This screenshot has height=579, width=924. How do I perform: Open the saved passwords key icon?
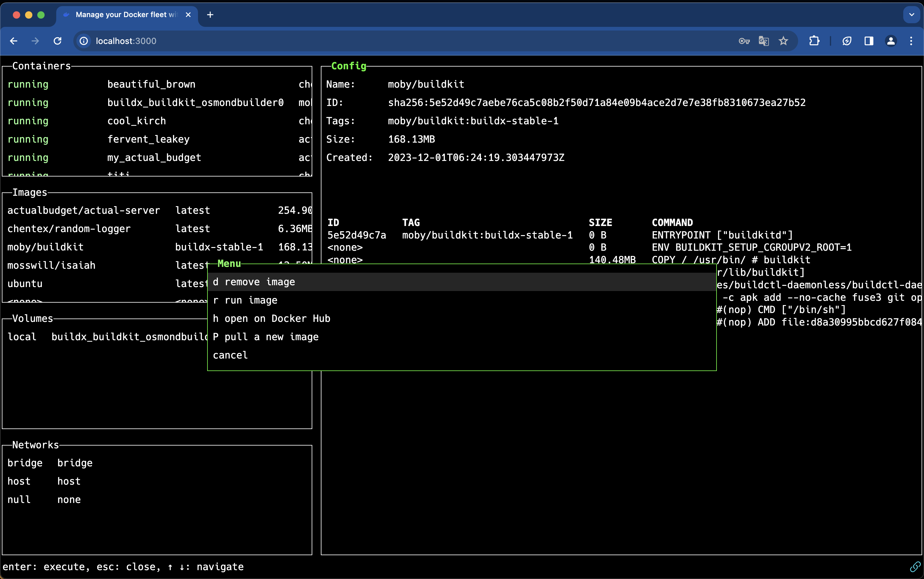(x=744, y=41)
